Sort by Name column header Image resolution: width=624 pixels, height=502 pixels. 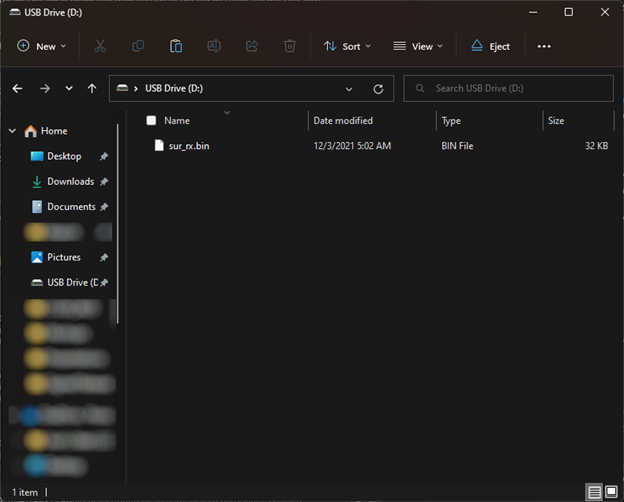(177, 121)
